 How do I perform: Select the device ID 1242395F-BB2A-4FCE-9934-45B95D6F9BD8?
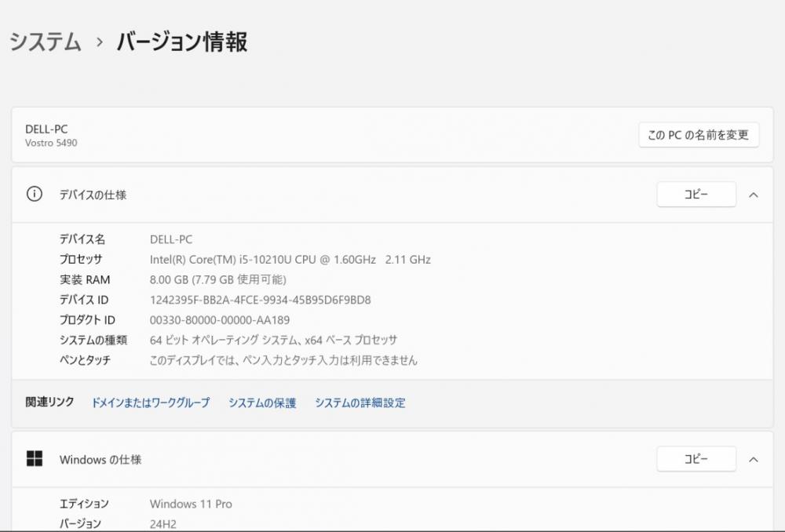tap(261, 300)
